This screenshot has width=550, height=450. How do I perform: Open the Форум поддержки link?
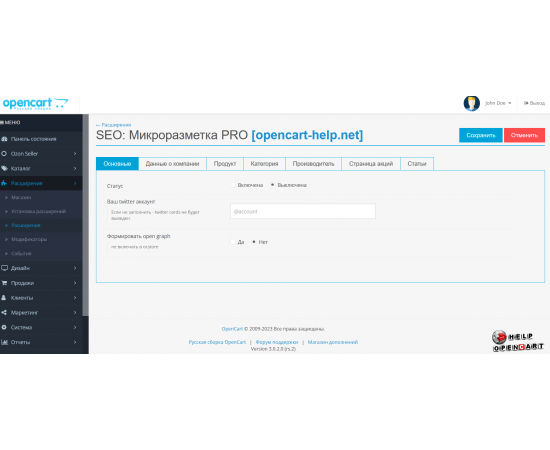click(x=277, y=342)
